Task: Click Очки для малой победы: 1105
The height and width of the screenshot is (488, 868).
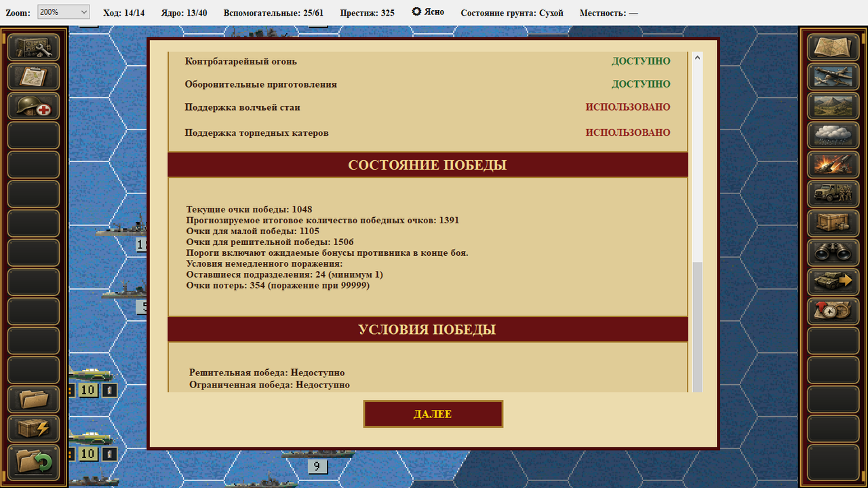Action: coord(253,231)
